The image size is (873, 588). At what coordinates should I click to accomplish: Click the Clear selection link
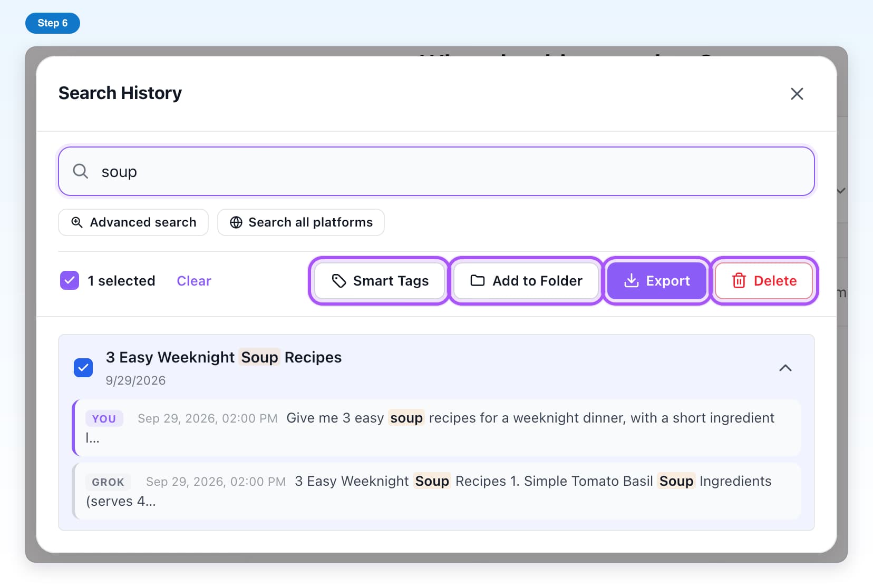(x=194, y=281)
